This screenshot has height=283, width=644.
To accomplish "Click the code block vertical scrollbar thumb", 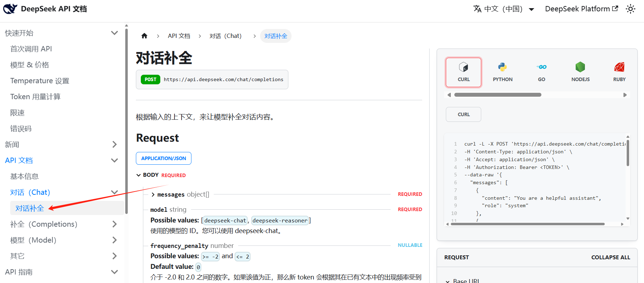I will pos(628,153).
